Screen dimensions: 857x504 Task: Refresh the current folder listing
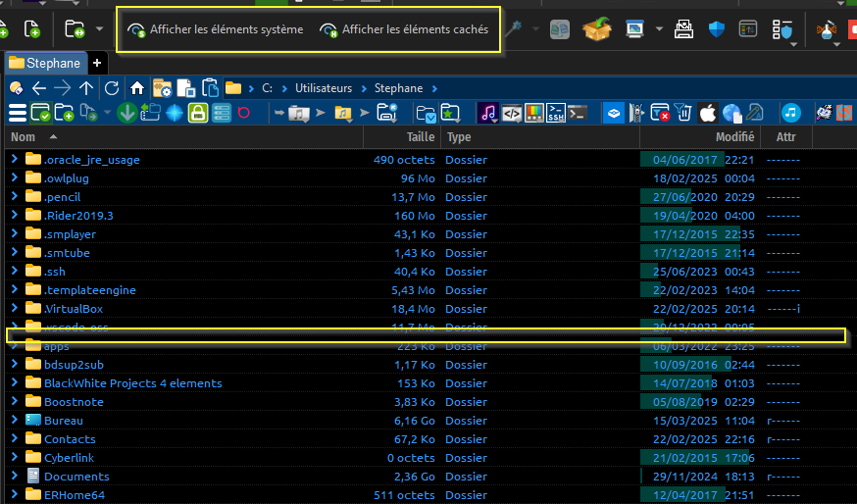coord(112,88)
